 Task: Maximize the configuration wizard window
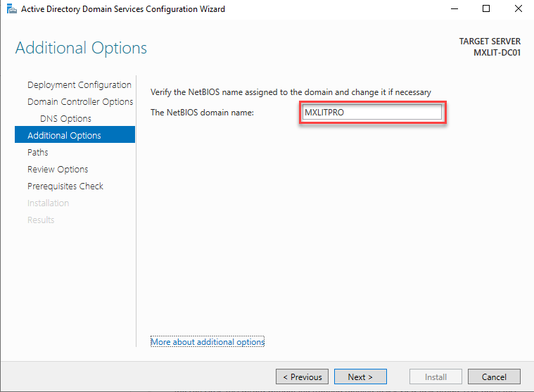[x=486, y=9]
